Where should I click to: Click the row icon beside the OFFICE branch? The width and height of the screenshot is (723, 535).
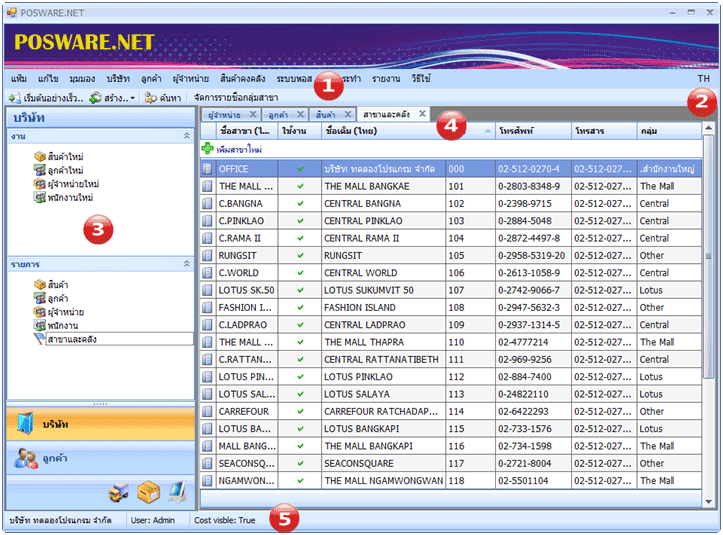coord(208,169)
